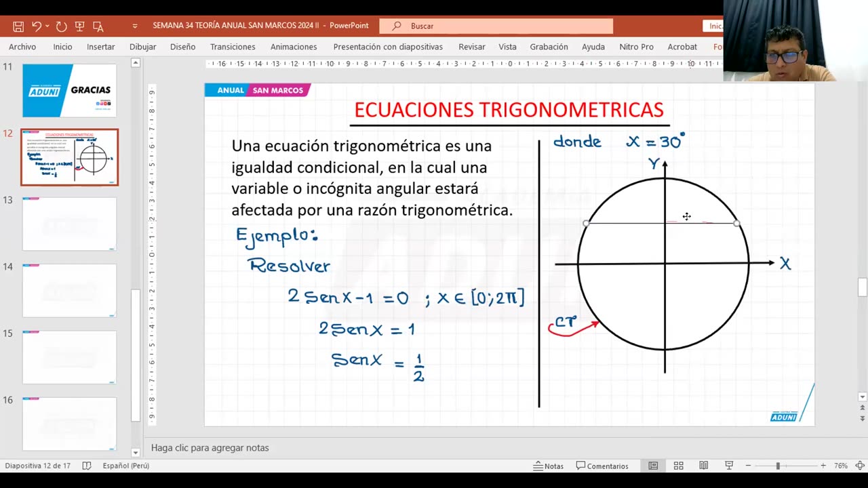Switch to Normal view icon
This screenshot has height=488, width=868.
tap(653, 466)
